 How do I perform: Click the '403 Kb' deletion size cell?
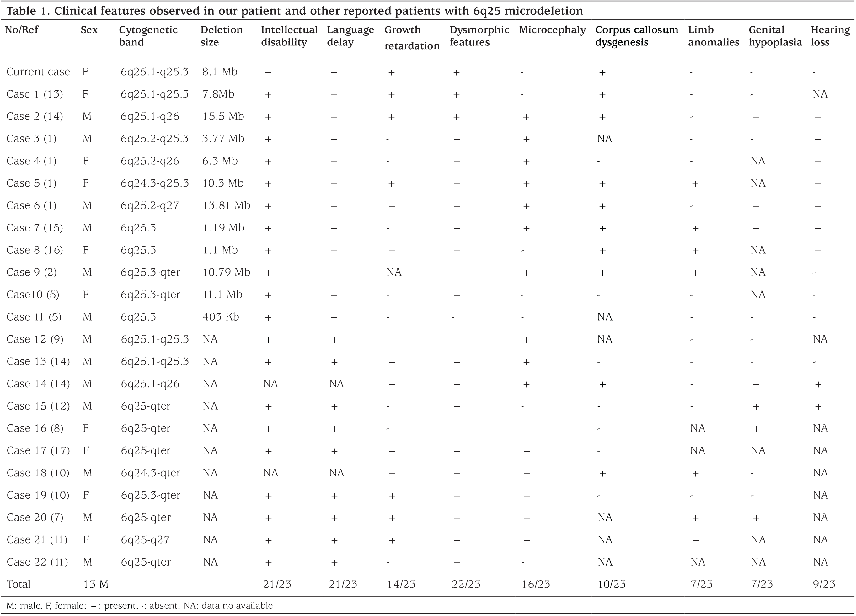[220, 316]
